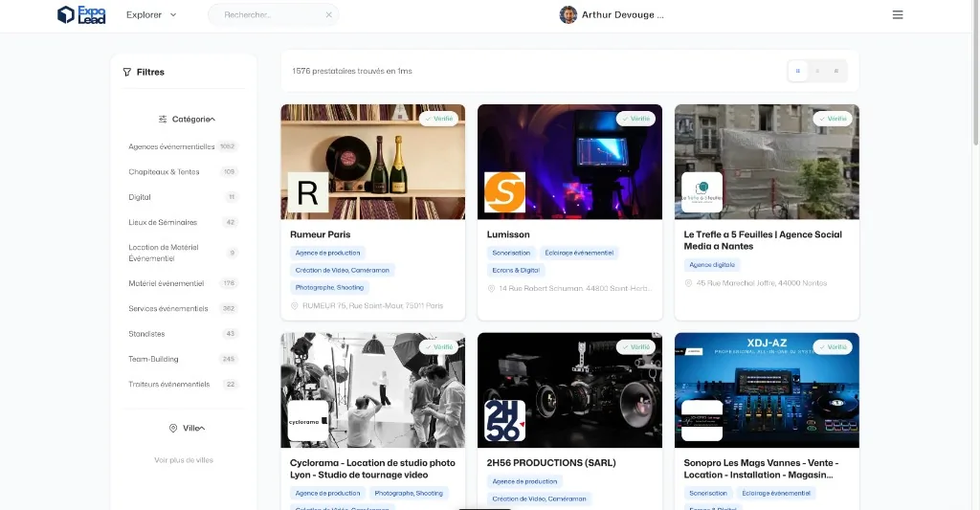Click the ExpoLead logo
Screen dimensions: 980x510
coord(81,14)
